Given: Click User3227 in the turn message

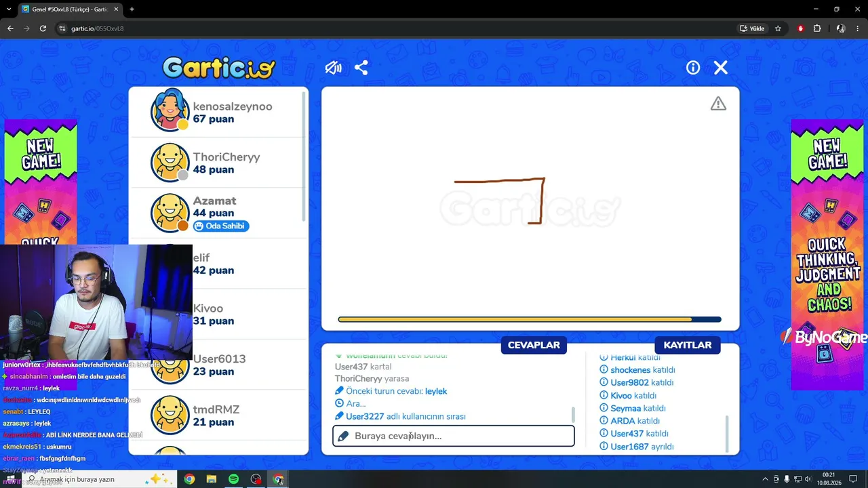Looking at the screenshot, I should coord(365,416).
